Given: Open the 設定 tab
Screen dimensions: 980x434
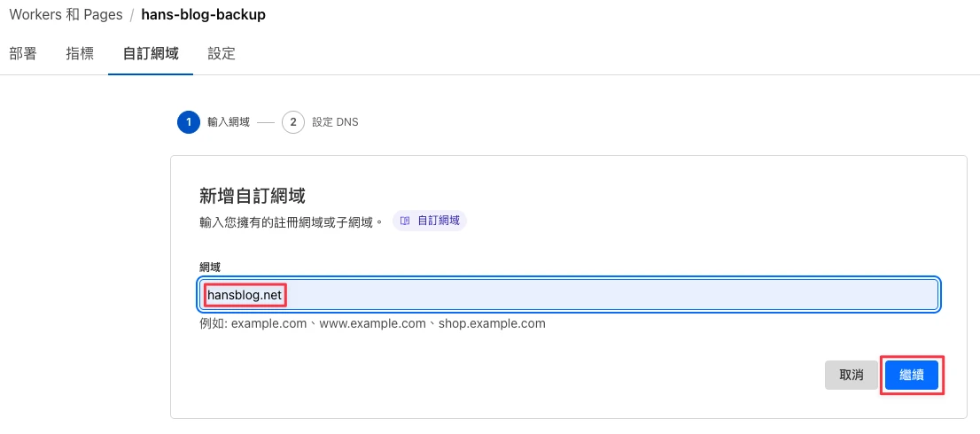Looking at the screenshot, I should [222, 54].
